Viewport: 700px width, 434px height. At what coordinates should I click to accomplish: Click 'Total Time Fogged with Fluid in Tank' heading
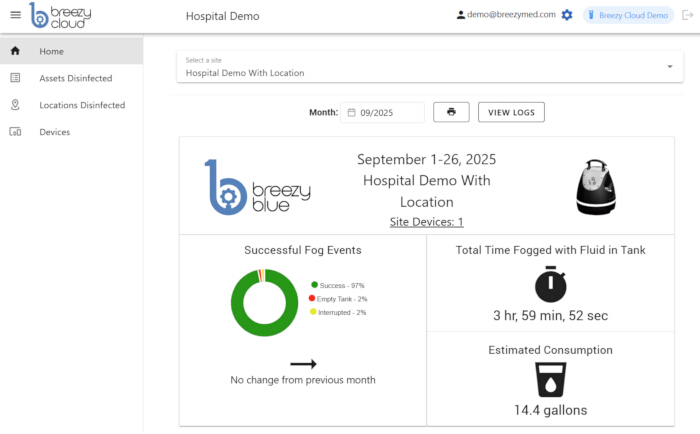pos(550,250)
